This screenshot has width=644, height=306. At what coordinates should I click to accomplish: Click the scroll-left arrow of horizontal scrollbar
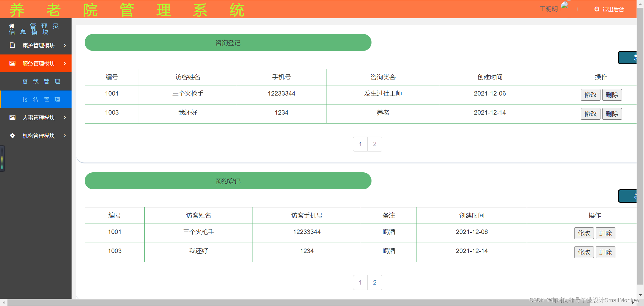click(x=3, y=302)
